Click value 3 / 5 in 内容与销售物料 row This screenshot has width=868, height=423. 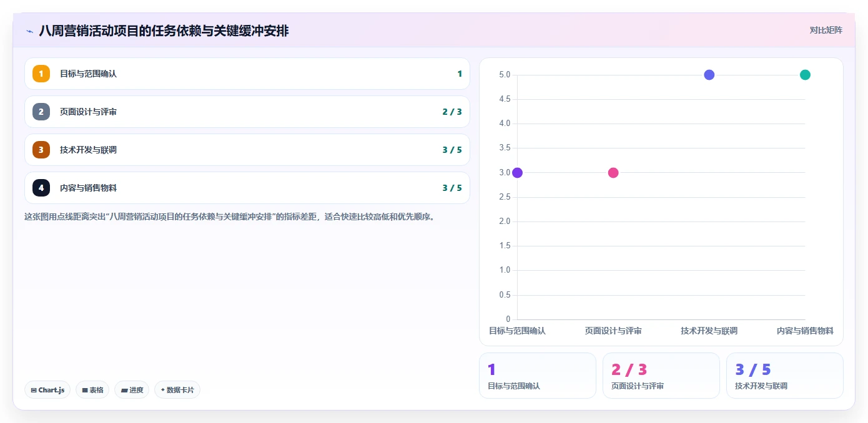click(452, 188)
